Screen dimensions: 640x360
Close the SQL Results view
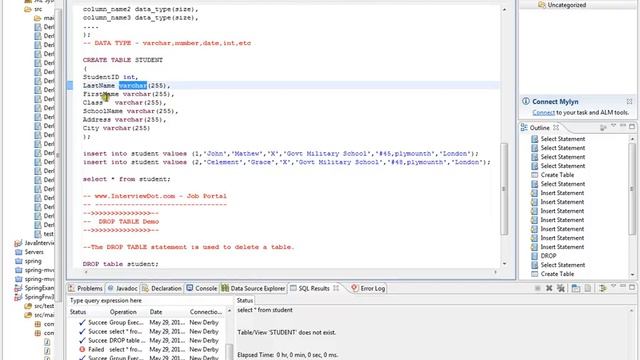[x=336, y=288]
